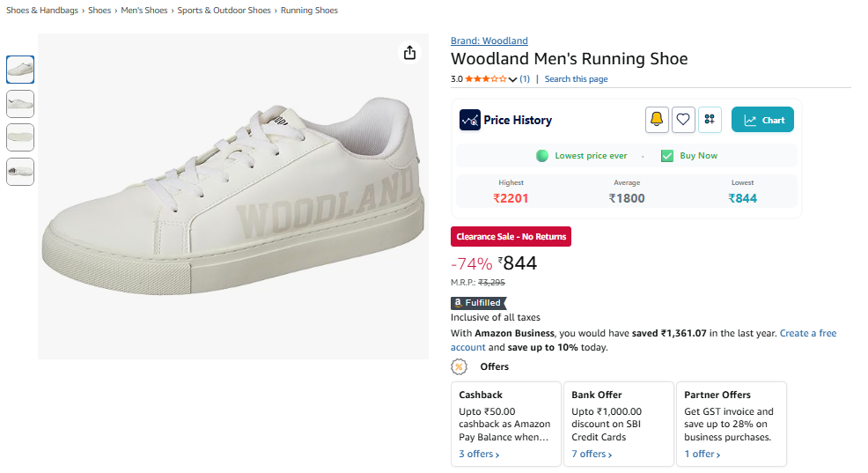Screen dimensions: 868x473
Task: Click the Amazon Fulfilled badge
Action: tap(478, 303)
